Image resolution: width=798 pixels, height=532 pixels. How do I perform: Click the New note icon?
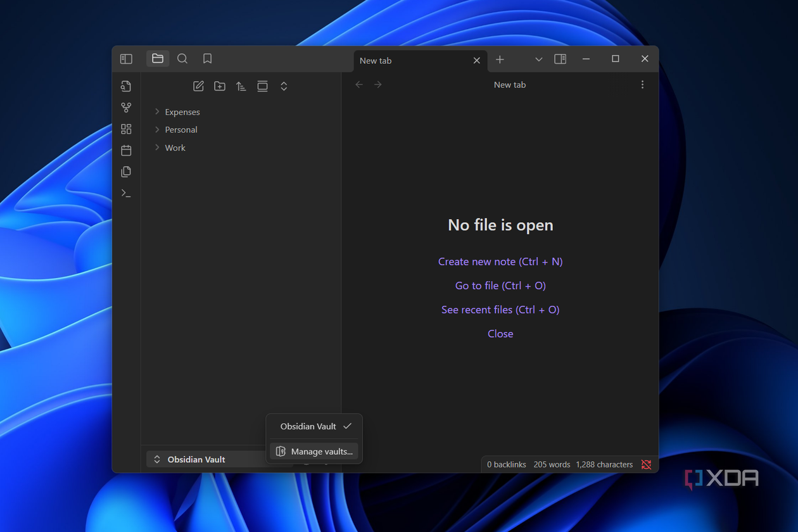[x=198, y=86]
